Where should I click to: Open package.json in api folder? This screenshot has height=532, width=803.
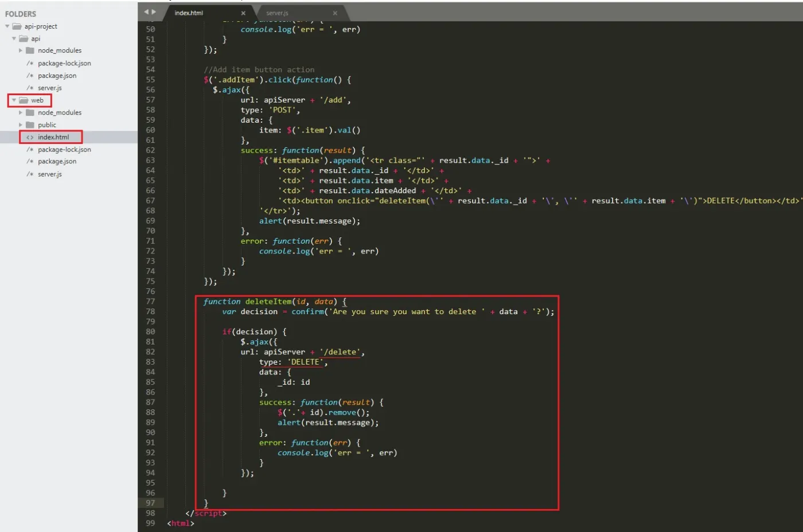tap(57, 76)
